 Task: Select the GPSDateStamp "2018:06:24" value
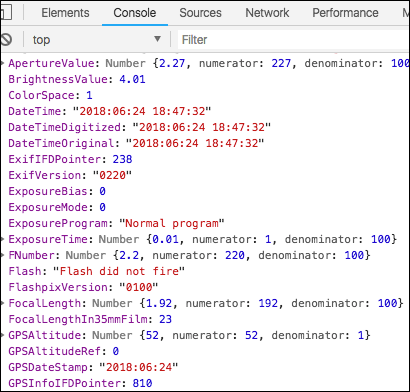point(139,367)
